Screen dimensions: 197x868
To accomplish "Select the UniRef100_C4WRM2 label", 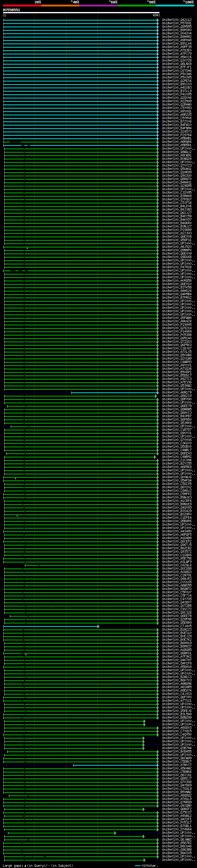I will 177,457.
